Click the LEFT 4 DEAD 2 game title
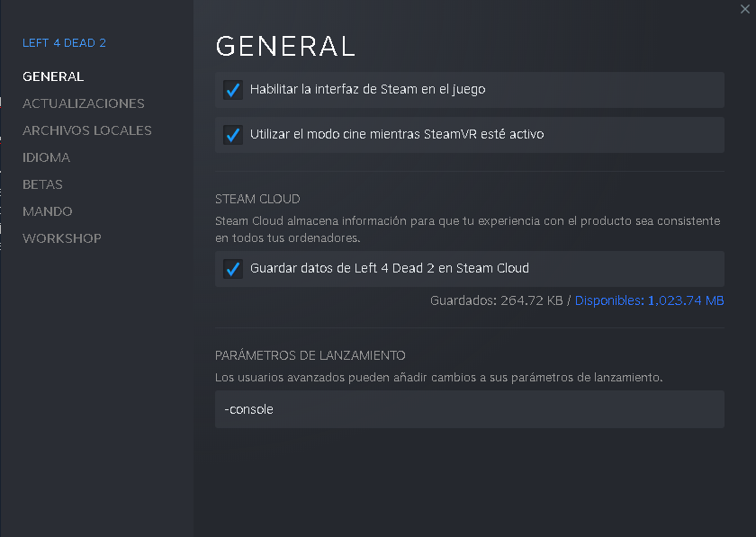756x537 pixels. coord(65,43)
